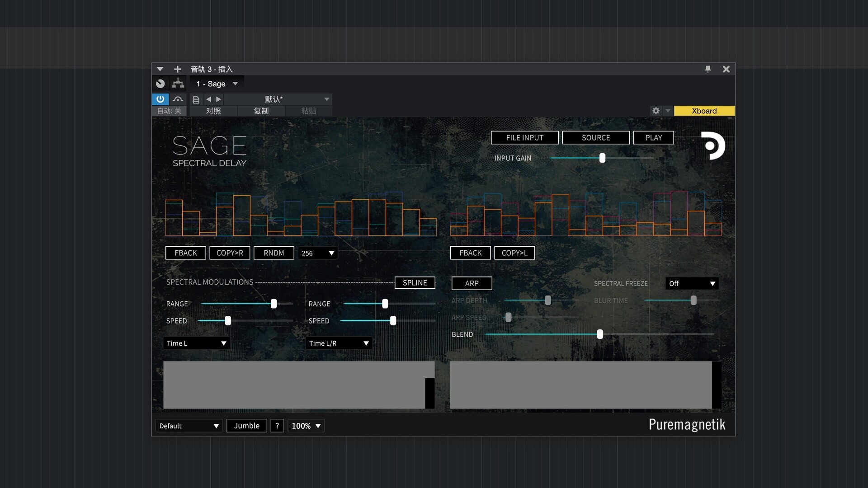Screen dimensions: 868x488
Task: Click the Puremagnetik brand link
Action: pyautogui.click(x=687, y=425)
